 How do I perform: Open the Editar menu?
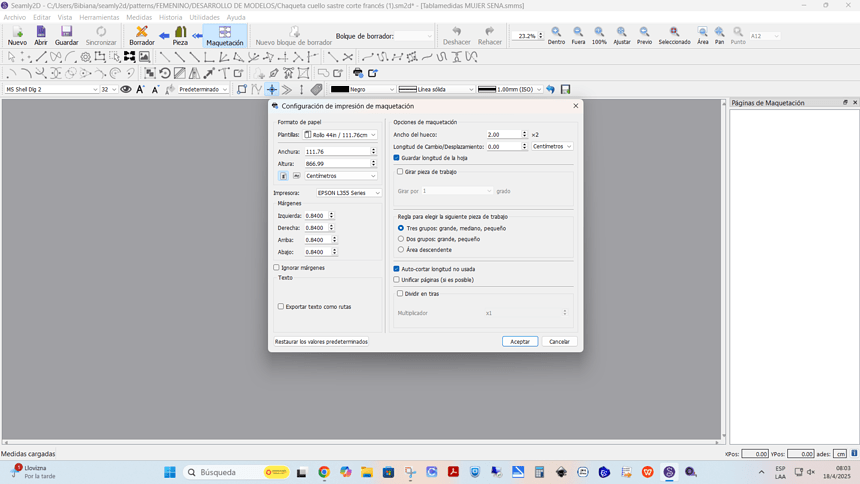tap(42, 17)
